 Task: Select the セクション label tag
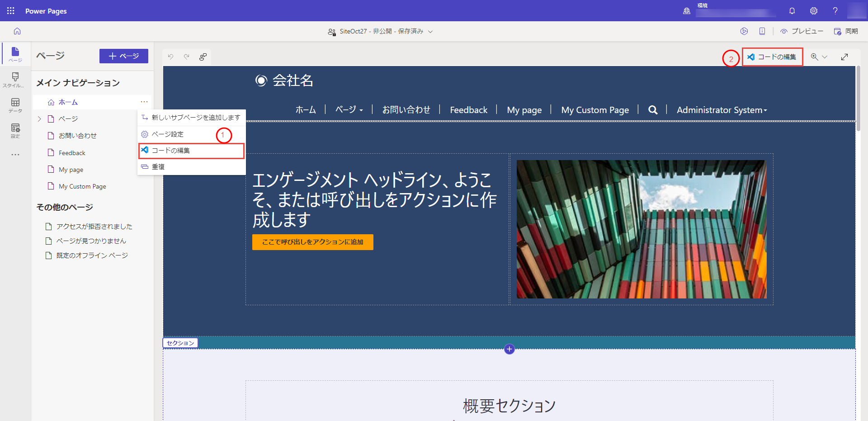point(180,343)
